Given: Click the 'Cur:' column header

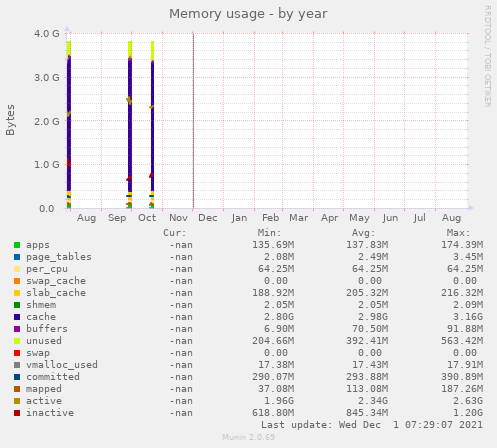Looking at the screenshot, I should [175, 233].
